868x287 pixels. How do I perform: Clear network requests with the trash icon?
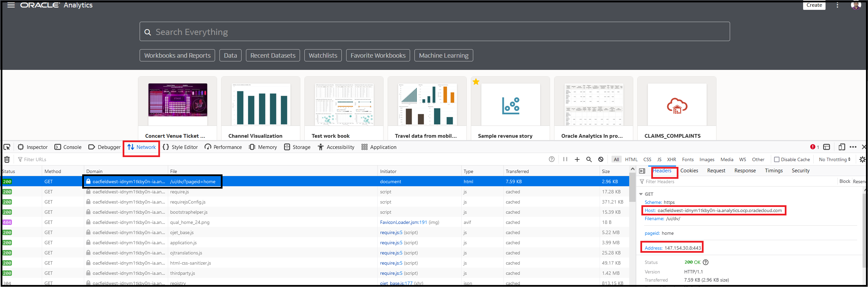7,159
